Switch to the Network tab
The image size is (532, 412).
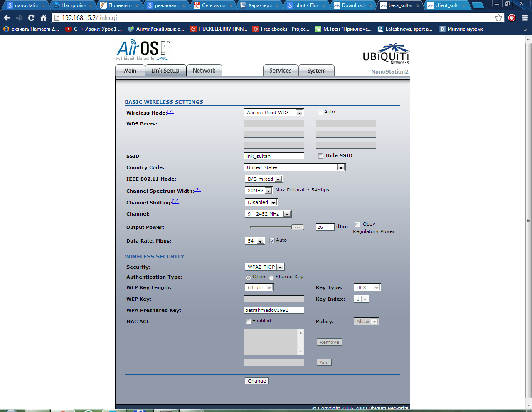coord(204,71)
